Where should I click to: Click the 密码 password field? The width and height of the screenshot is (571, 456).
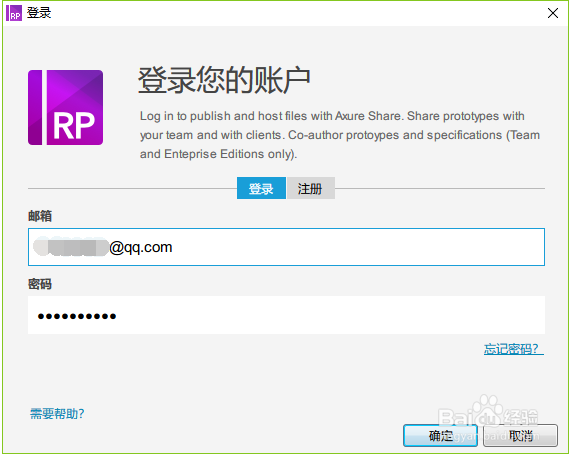point(286,315)
